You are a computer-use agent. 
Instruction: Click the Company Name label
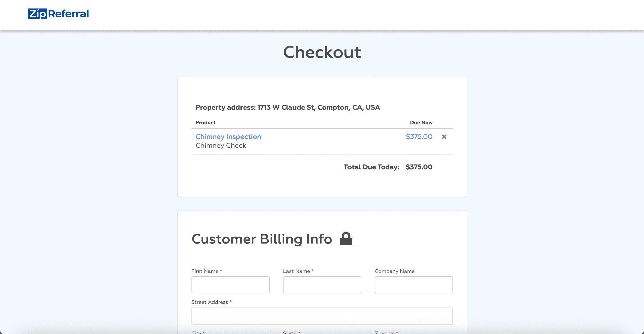click(394, 271)
